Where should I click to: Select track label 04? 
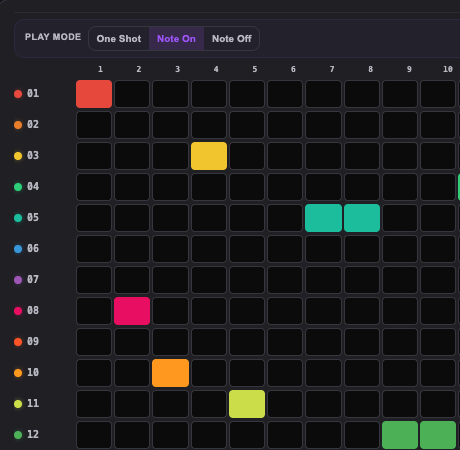click(x=33, y=186)
